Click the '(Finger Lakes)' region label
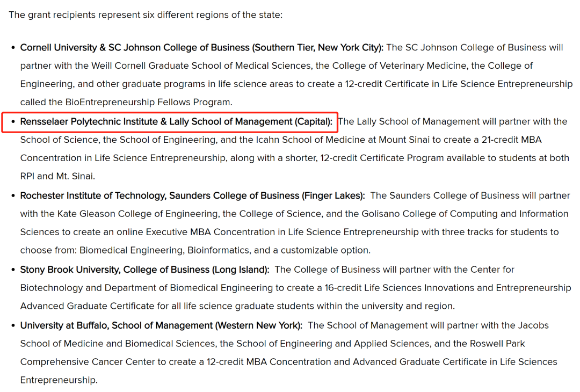Viewport: 580px width, 392px height. [x=334, y=195]
